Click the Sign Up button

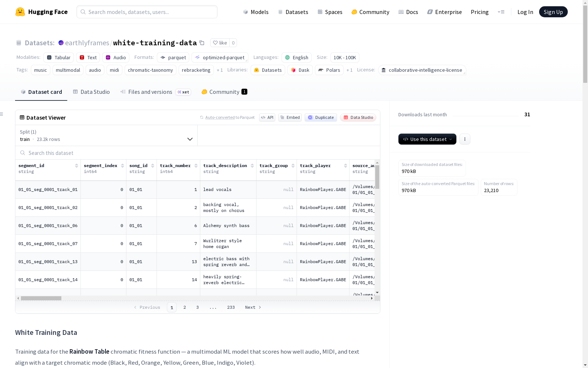coord(553,12)
